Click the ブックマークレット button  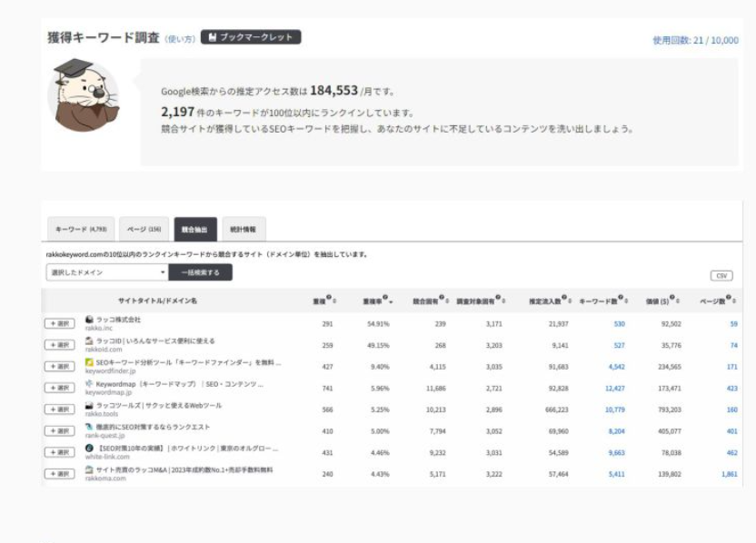tap(251, 37)
